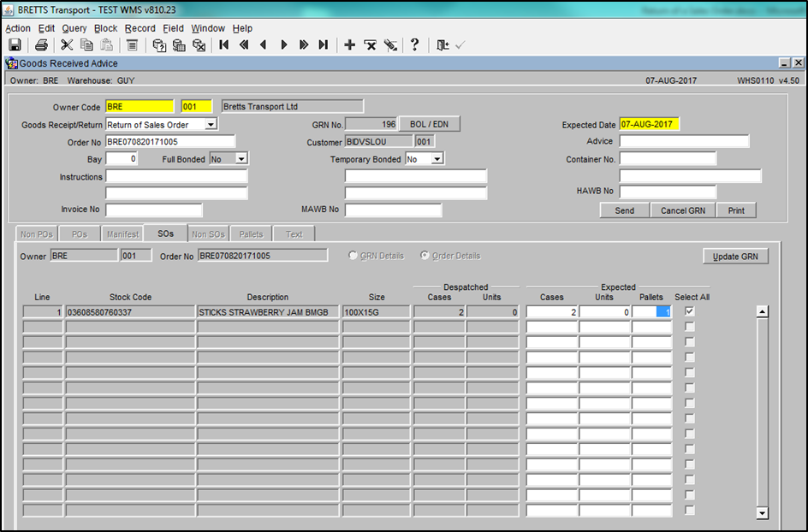
Task: Click the Expected Date field
Action: [650, 124]
